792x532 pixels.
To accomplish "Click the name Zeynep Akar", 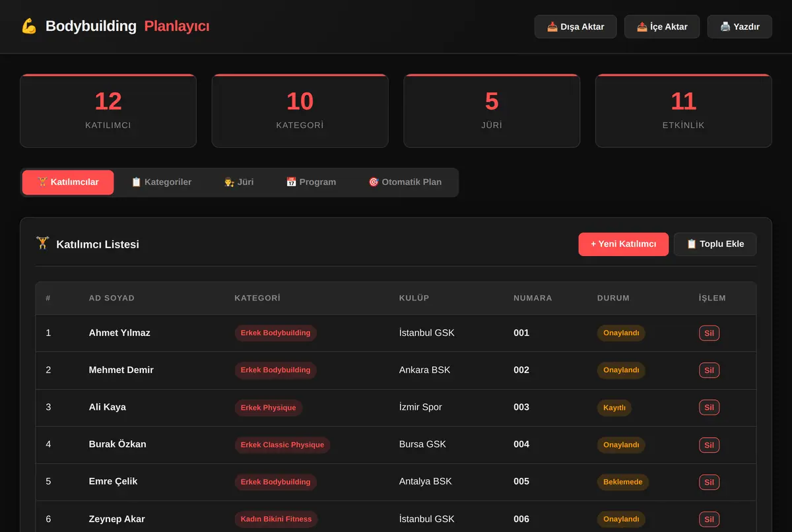I will tap(117, 519).
